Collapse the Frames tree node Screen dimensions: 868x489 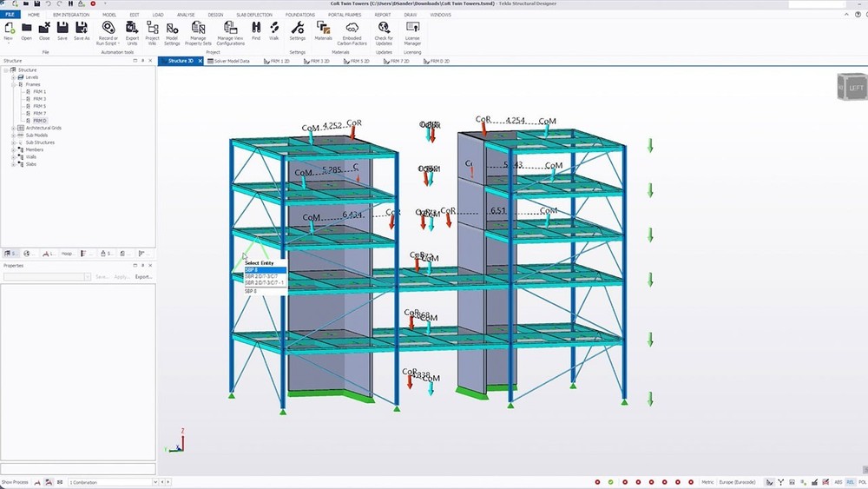pyautogui.click(x=13, y=84)
